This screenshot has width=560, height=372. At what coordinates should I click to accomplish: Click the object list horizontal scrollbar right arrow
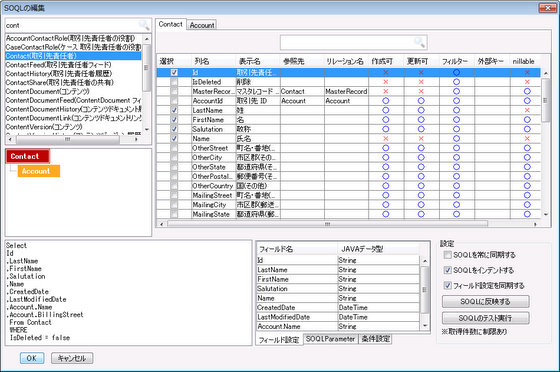click(136, 139)
